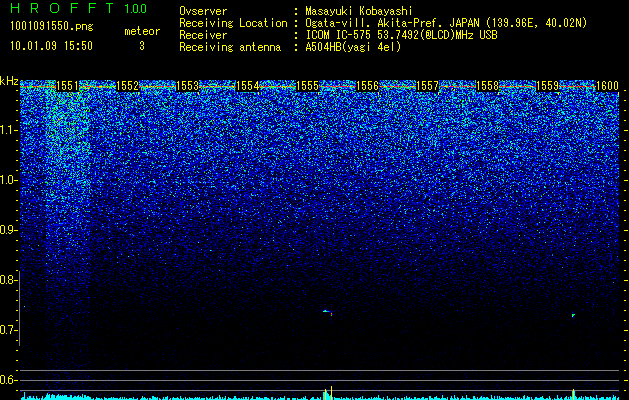The height and width of the screenshot is (400, 629).
Task: Click the 0.6 kHz axis tick label
Action: click(x=8, y=380)
